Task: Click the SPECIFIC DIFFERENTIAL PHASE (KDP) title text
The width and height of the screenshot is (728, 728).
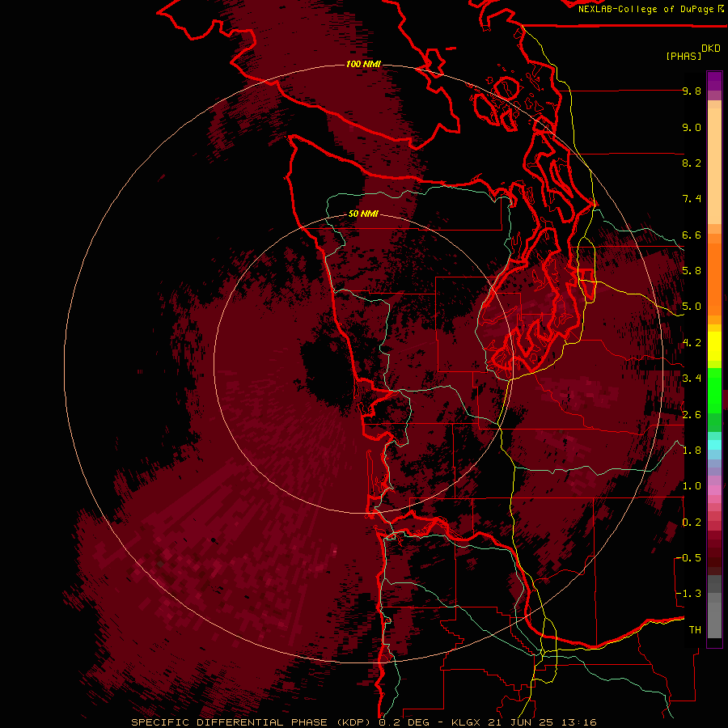Action: (x=252, y=722)
